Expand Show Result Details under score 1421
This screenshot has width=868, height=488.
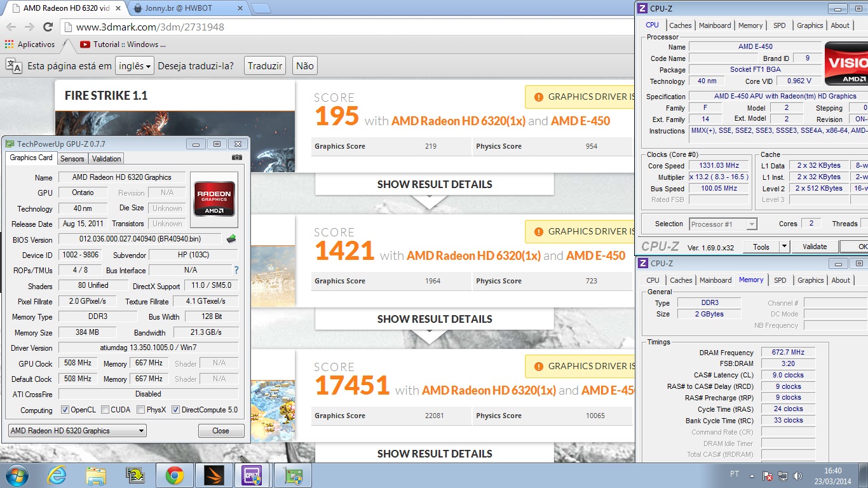pyautogui.click(x=435, y=319)
